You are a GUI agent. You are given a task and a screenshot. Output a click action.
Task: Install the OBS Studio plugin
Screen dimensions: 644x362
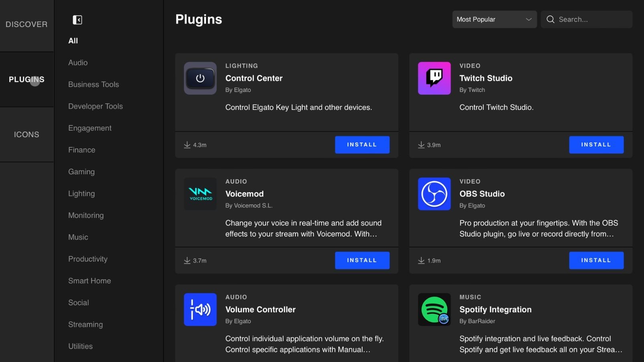point(596,260)
